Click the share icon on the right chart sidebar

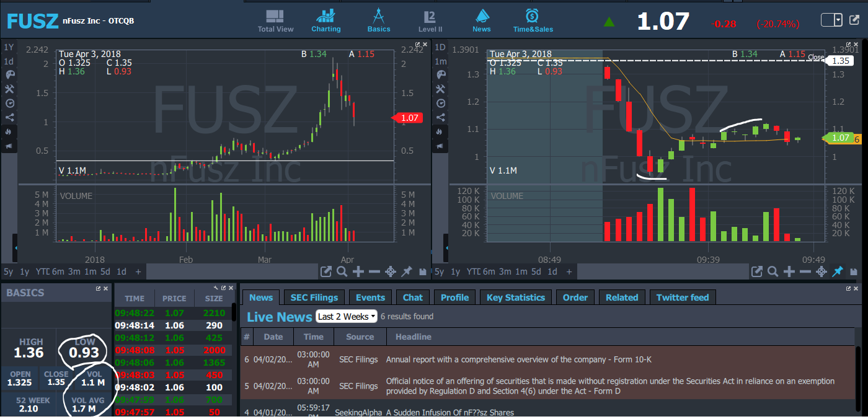click(x=440, y=118)
